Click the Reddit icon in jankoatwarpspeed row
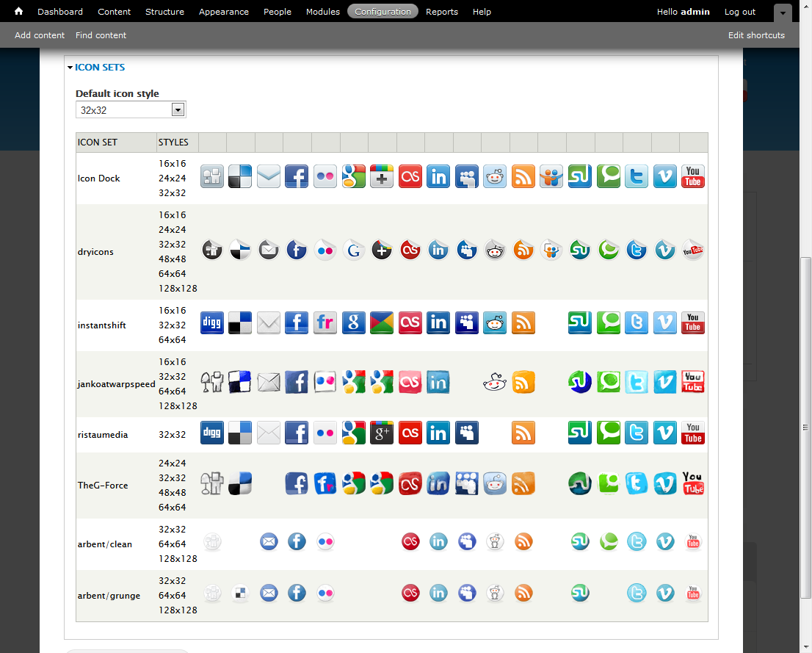812x653 pixels. coord(495,382)
